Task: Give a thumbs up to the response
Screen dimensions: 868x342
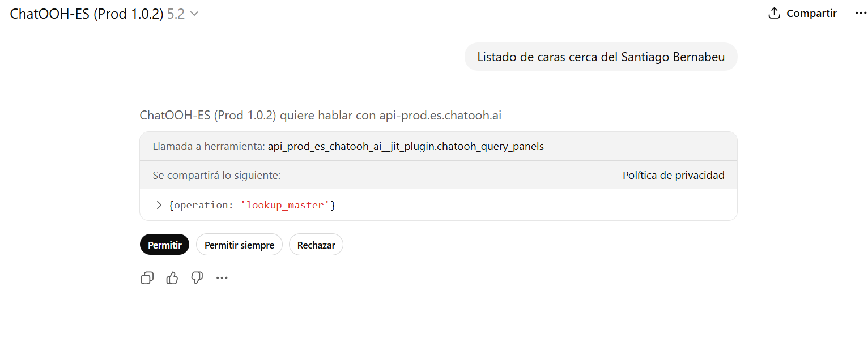Action: tap(172, 277)
